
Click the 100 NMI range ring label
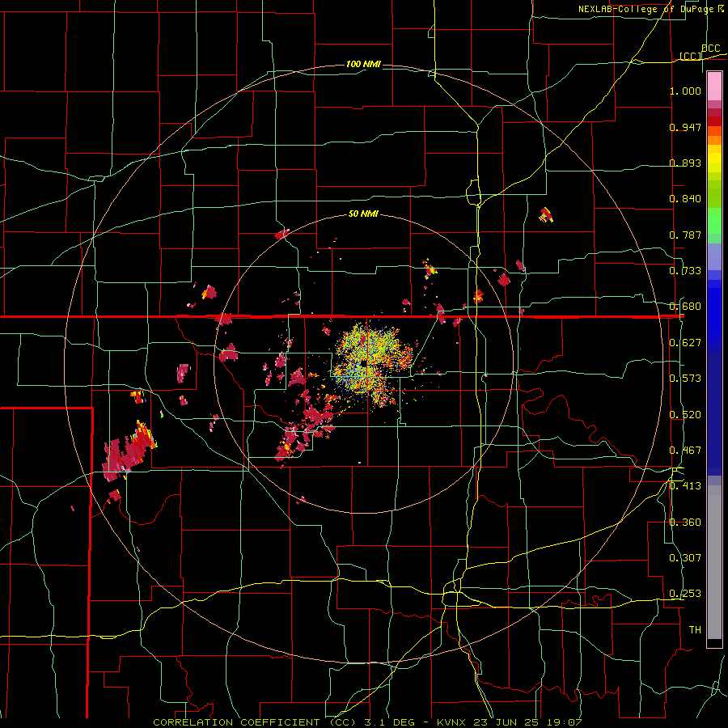pyautogui.click(x=363, y=64)
